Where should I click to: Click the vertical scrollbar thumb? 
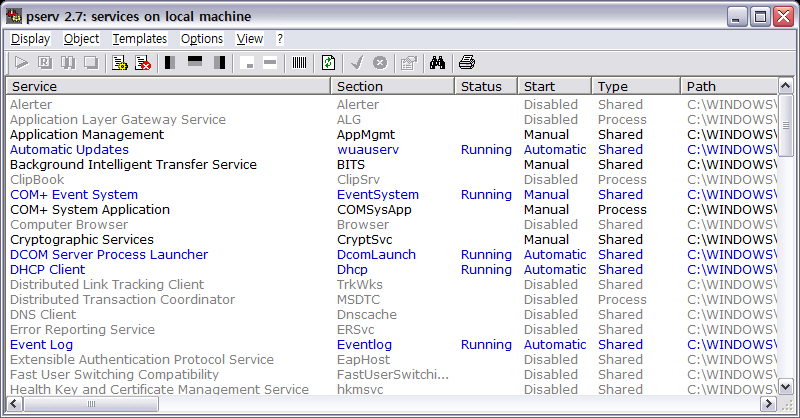coord(786,126)
